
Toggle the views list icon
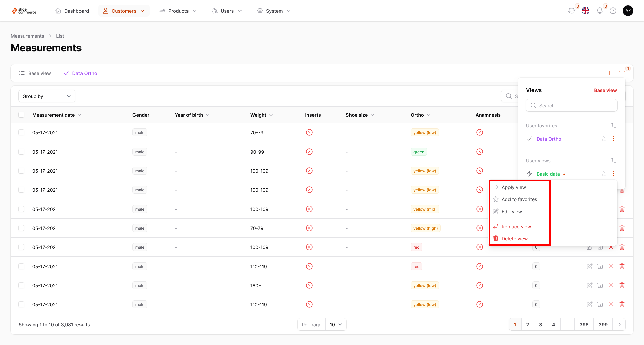pyautogui.click(x=622, y=73)
